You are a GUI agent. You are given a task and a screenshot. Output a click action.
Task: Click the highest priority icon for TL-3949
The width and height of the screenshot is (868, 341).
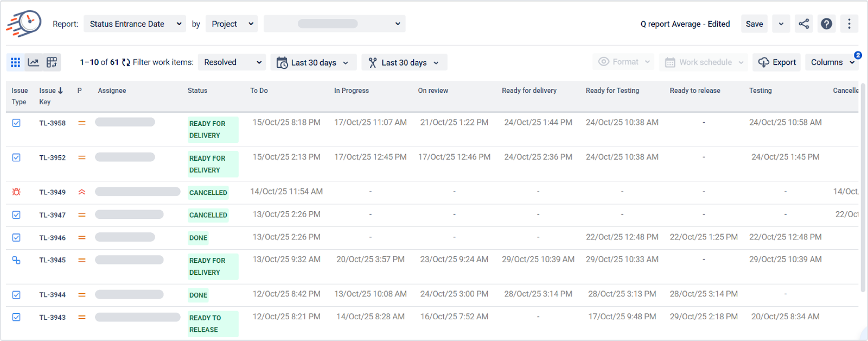82,192
